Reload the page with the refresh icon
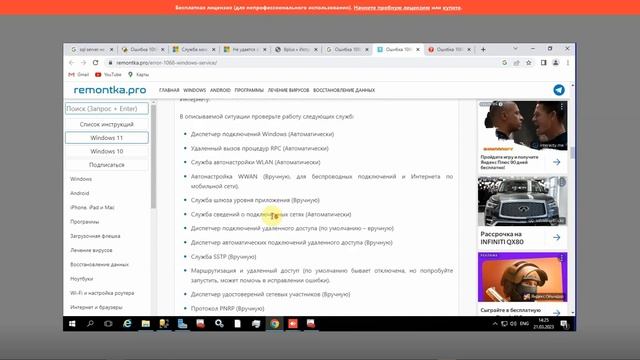The height and width of the screenshot is (360, 640). click(x=96, y=63)
